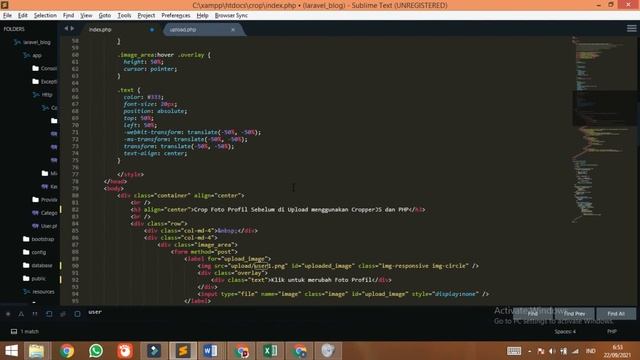The height and width of the screenshot is (360, 640).
Task: Open Google Chrome from taskbar
Action: (67, 351)
